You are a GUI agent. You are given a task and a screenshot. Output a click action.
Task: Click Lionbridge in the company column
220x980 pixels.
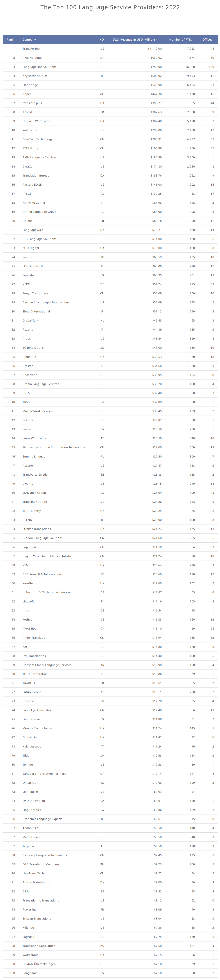[30, 85]
